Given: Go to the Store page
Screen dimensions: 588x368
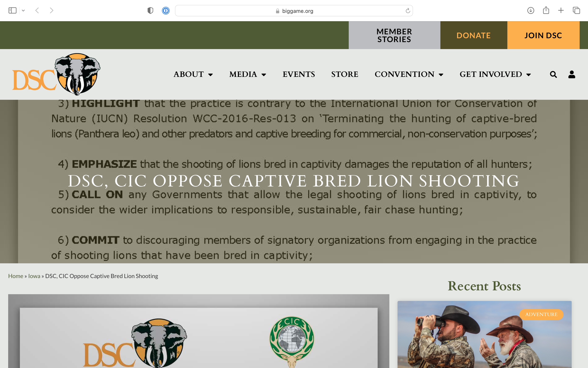Looking at the screenshot, I should (x=345, y=74).
